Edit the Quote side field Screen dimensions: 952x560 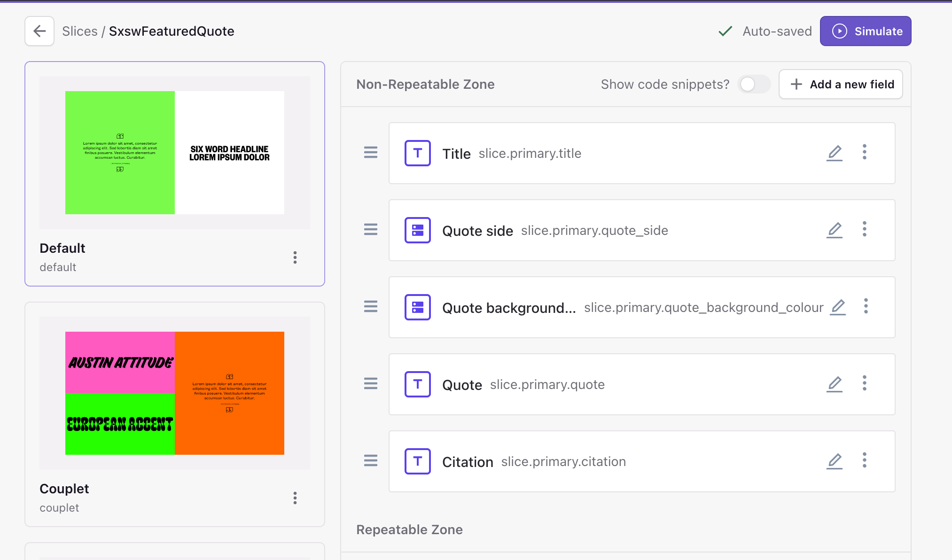click(835, 230)
